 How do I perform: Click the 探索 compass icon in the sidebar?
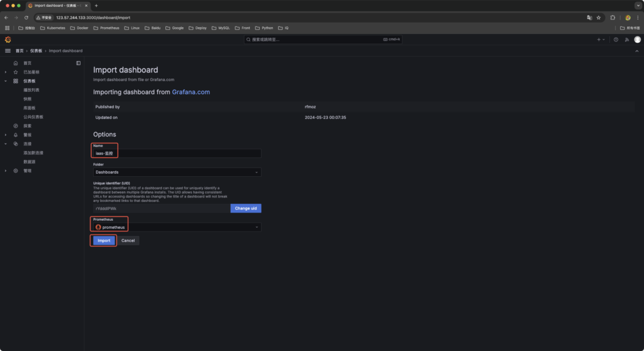(x=16, y=126)
